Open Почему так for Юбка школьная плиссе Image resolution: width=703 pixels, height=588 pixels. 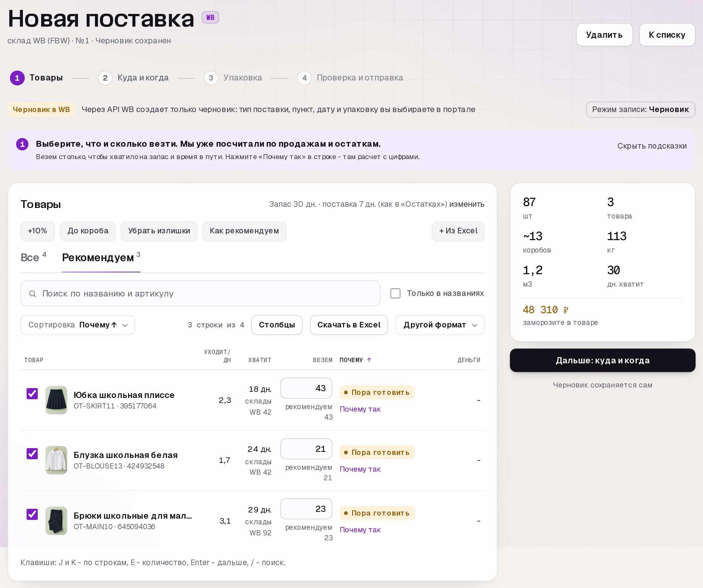coord(360,409)
